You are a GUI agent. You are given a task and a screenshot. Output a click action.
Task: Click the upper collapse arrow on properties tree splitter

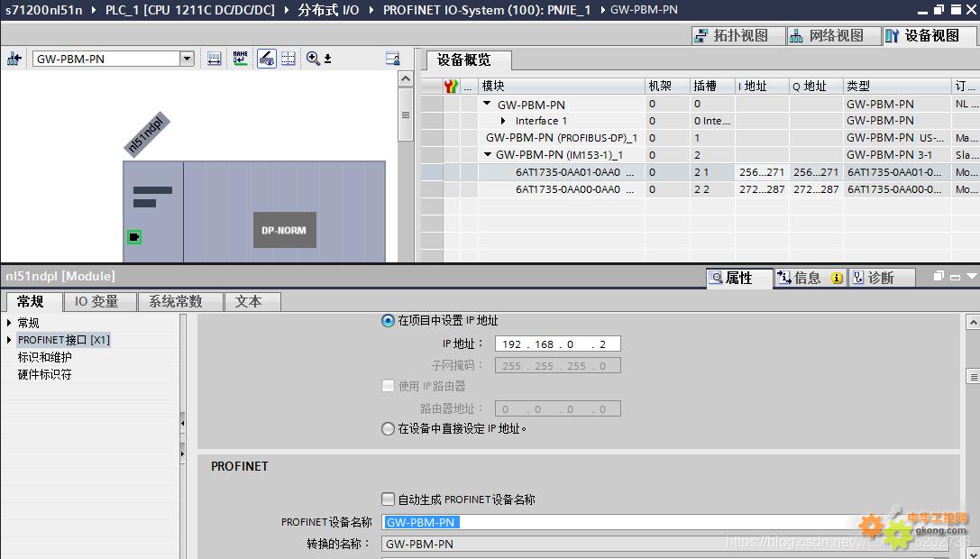(182, 424)
